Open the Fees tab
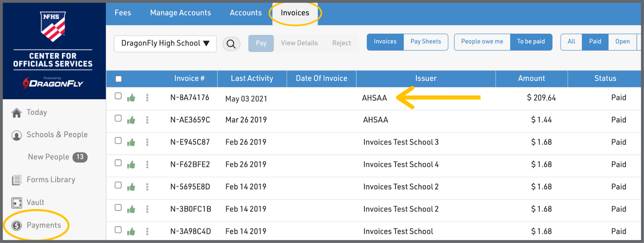The image size is (644, 243). click(x=123, y=13)
